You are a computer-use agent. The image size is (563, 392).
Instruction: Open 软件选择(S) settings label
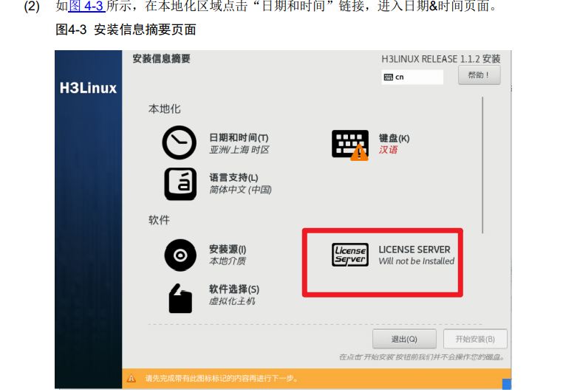point(234,289)
